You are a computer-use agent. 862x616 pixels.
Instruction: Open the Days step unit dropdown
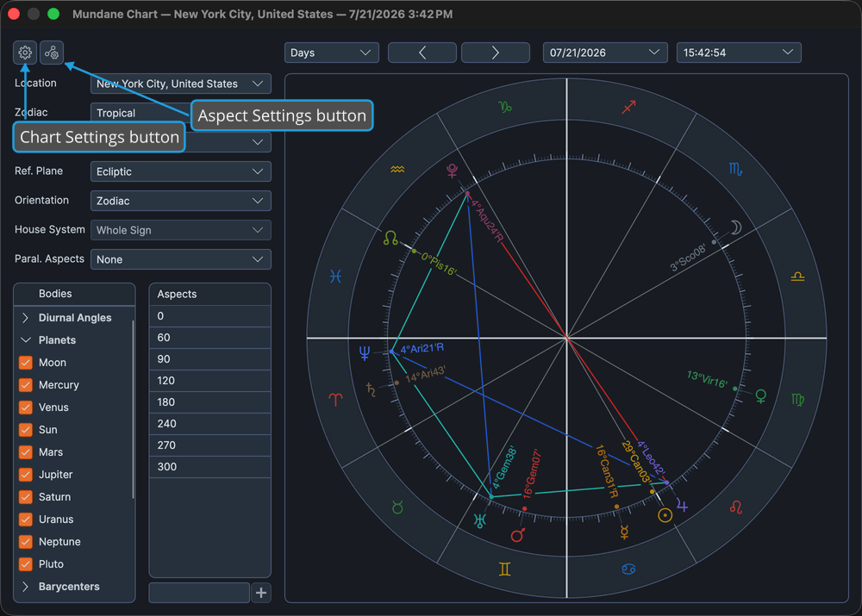pos(332,53)
